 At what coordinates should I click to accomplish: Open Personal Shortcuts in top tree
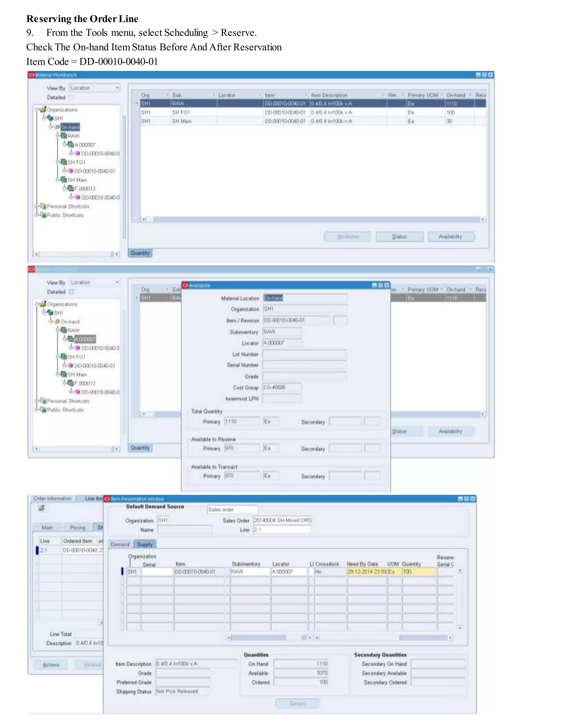pyautogui.click(x=68, y=206)
